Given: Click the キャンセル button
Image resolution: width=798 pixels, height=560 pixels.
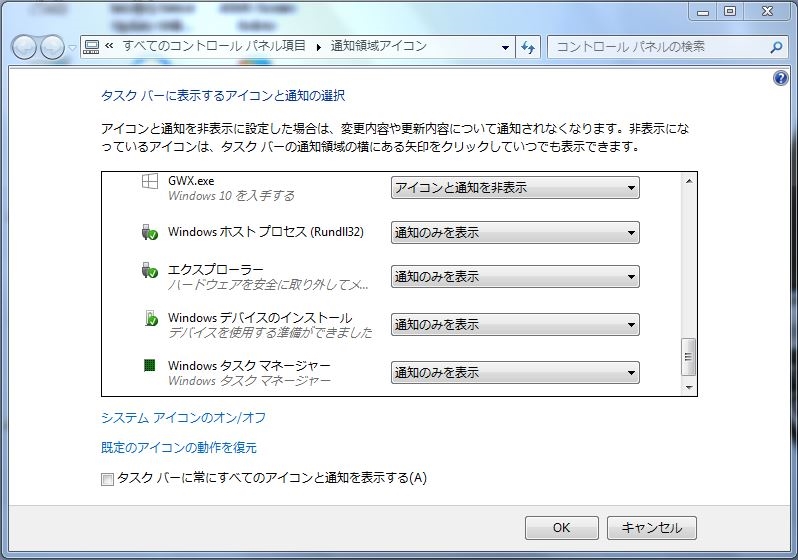Looking at the screenshot, I should (651, 528).
